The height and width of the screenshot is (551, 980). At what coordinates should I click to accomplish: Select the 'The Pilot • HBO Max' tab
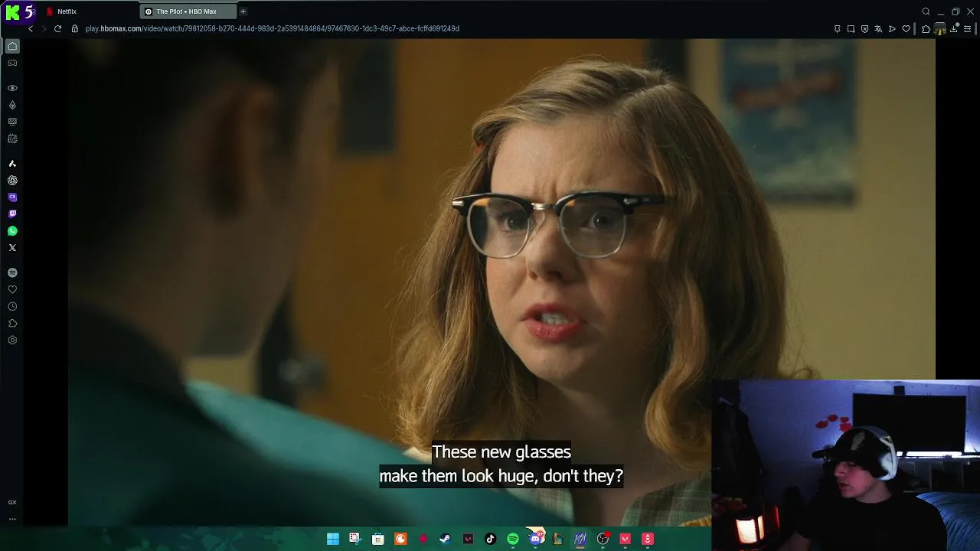(x=188, y=11)
